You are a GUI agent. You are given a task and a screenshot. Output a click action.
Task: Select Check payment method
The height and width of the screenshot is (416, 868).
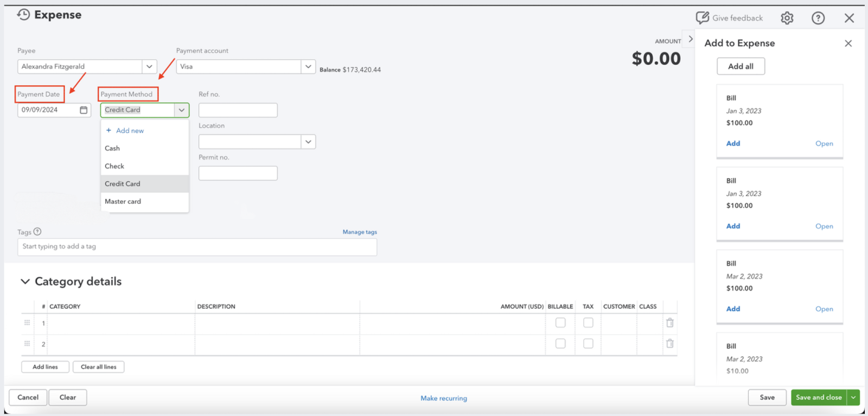coord(145,166)
